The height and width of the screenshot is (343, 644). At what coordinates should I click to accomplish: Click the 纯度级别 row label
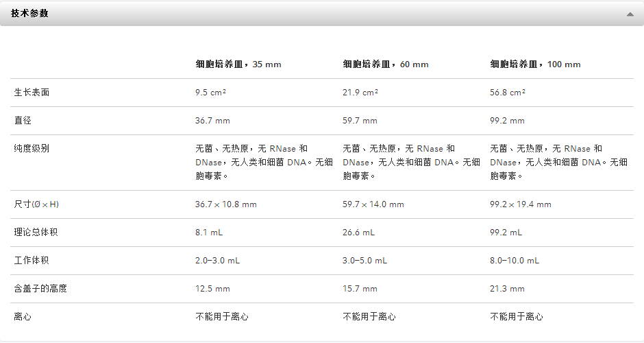coord(32,148)
